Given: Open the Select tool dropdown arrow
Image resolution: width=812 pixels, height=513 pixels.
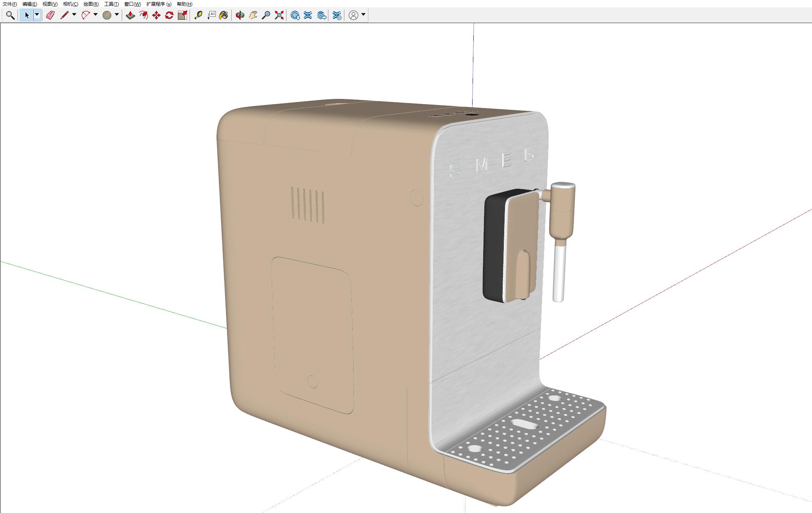Looking at the screenshot, I should point(37,15).
